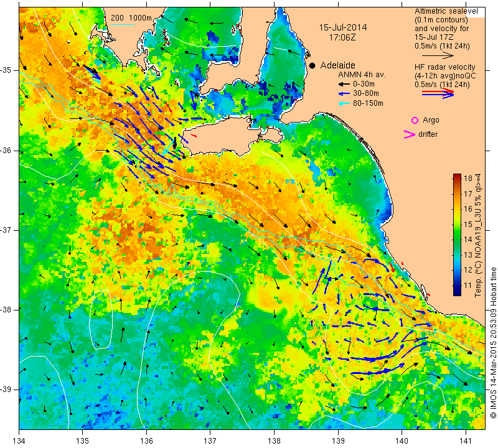
Task: Click the 11 label on temperature colorbar
Action: (468, 286)
